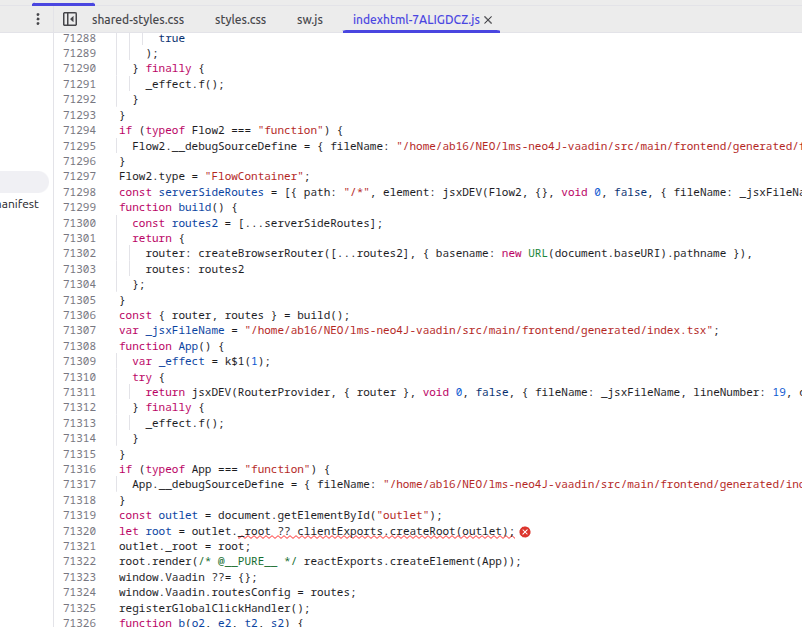Viewport: 802px width, 627px height.
Task: Select the sw.js tab
Action: coord(309,19)
